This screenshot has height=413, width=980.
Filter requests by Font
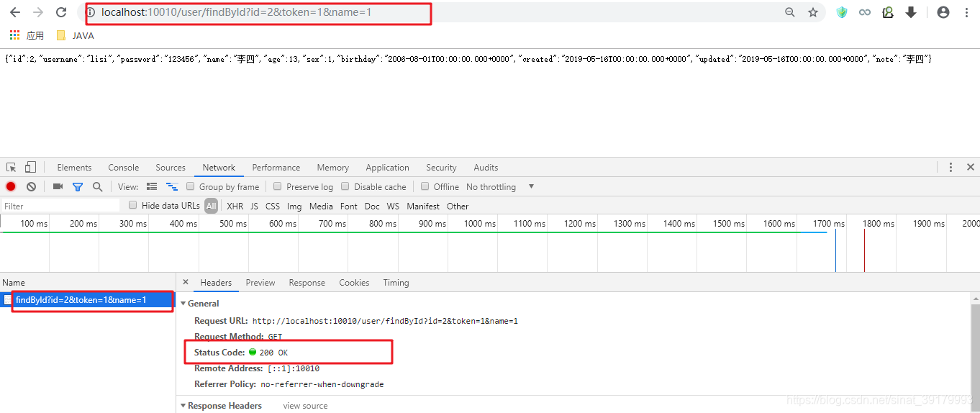pos(349,206)
